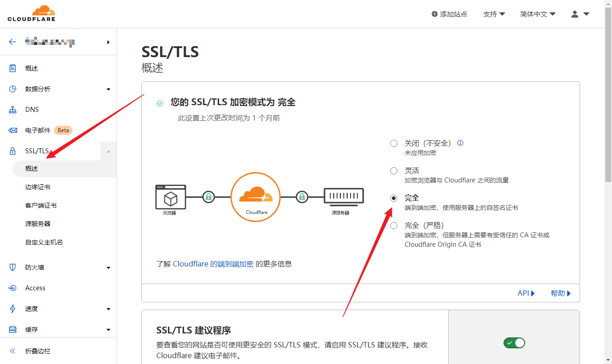Click the SSL/TLS padlock icon
The height and width of the screenshot is (364, 612).
coord(13,151)
